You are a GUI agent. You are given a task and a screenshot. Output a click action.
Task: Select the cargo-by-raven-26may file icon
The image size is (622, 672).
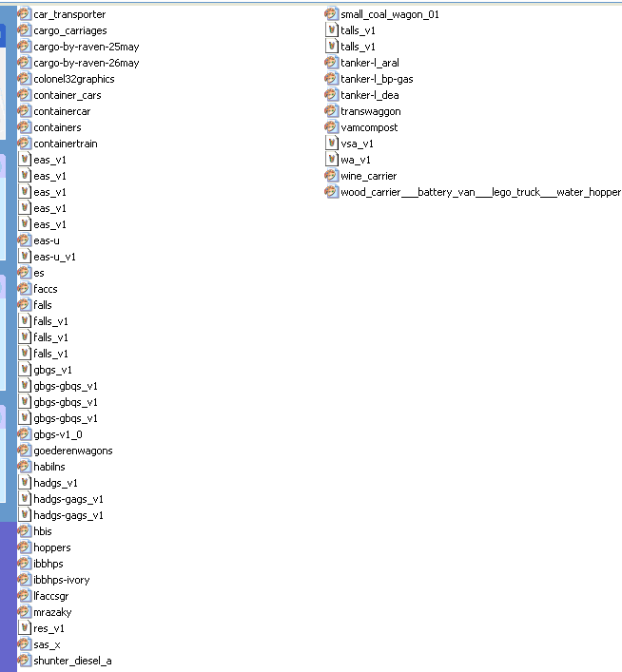25,63
